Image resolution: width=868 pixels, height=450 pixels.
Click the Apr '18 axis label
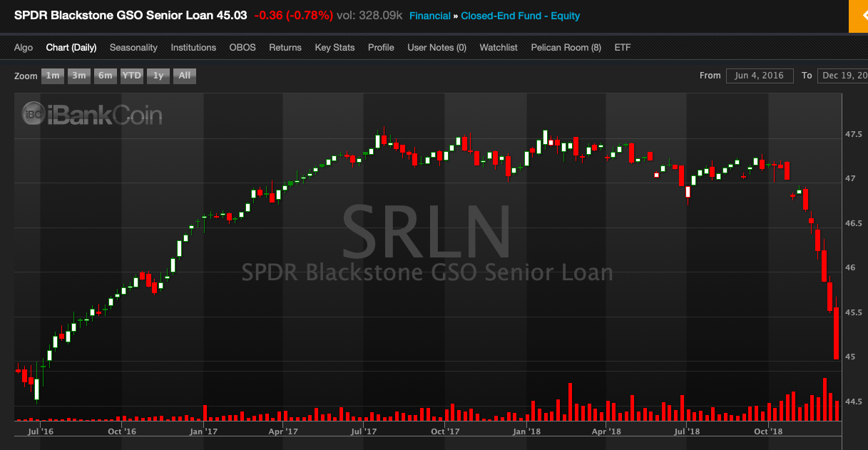click(x=606, y=431)
